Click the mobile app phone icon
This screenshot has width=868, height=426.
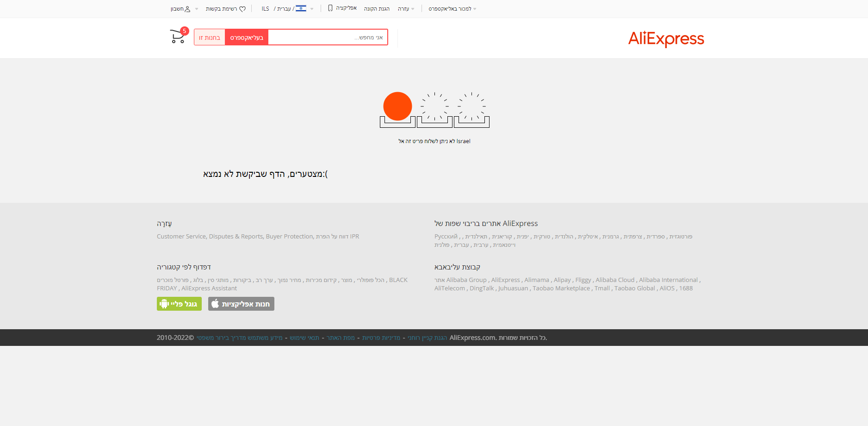tap(330, 8)
